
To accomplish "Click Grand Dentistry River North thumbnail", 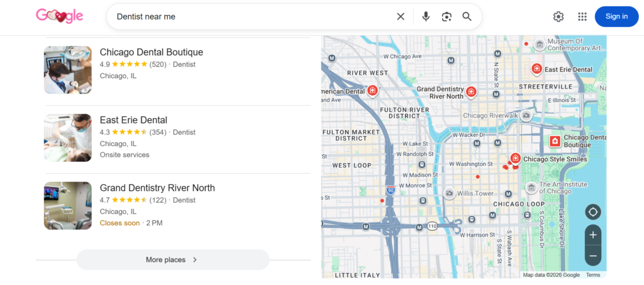I will point(68,206).
